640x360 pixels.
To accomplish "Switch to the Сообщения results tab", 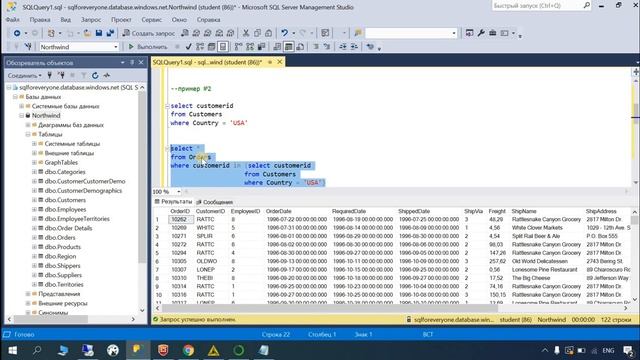I will [x=215, y=202].
